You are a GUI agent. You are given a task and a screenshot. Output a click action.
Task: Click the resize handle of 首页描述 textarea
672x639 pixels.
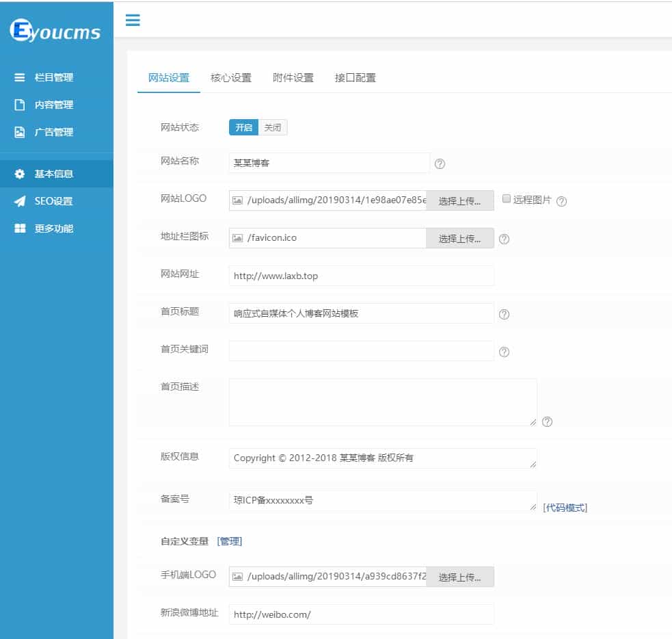[533, 422]
